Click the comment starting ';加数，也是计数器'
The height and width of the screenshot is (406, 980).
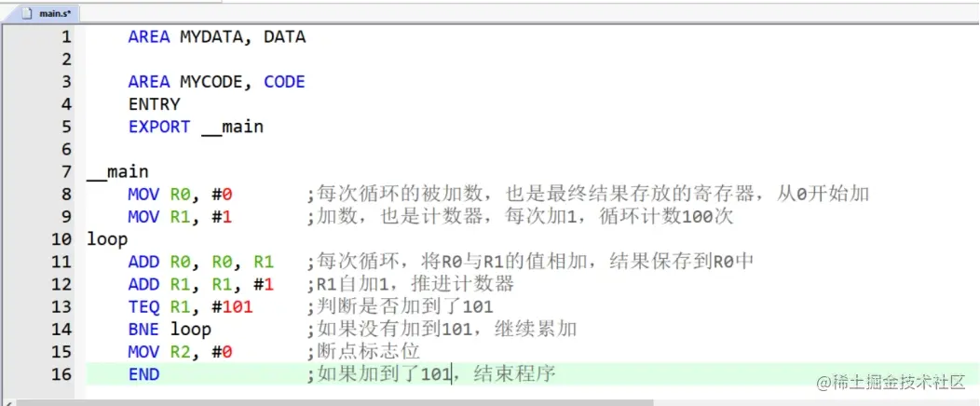click(520, 217)
